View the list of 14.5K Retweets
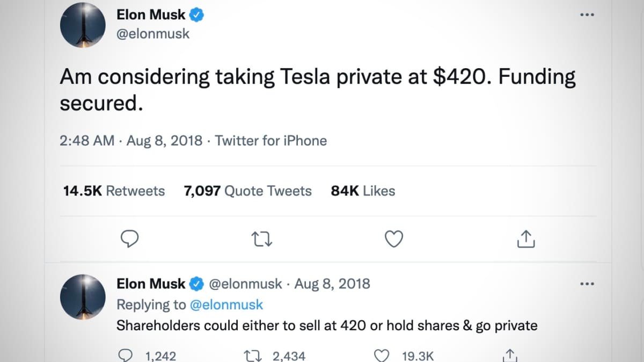Viewport: 644px width, 362px height. click(114, 191)
